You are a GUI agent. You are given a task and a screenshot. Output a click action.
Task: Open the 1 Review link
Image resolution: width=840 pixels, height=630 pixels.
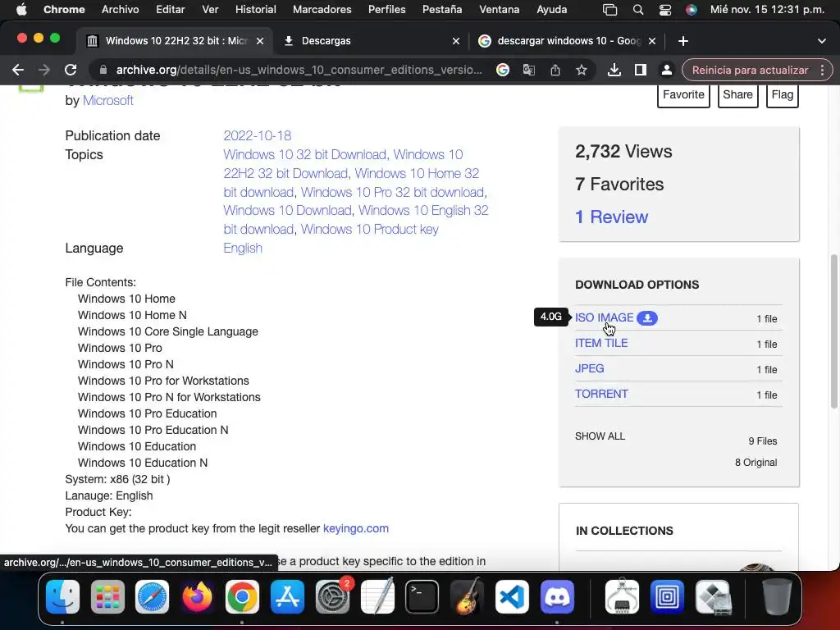[x=611, y=217]
